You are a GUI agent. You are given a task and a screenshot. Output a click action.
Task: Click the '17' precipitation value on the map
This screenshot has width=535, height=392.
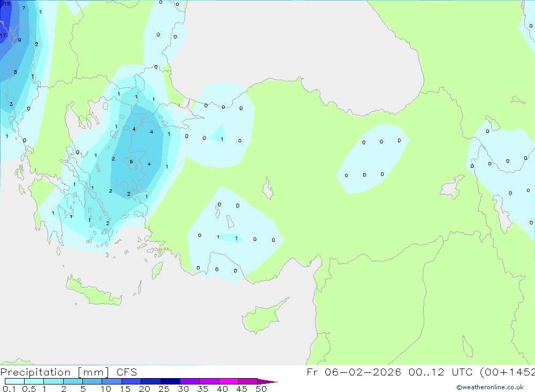(3, 35)
